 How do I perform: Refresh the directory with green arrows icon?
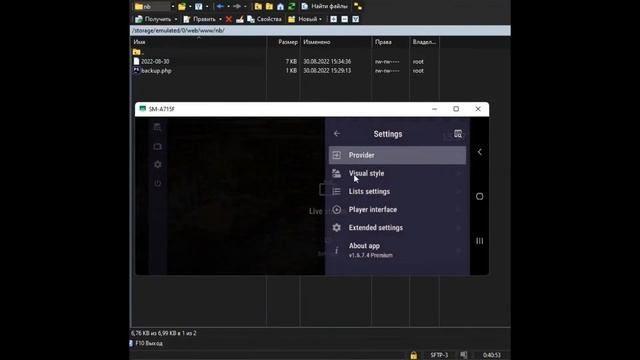[291, 6]
